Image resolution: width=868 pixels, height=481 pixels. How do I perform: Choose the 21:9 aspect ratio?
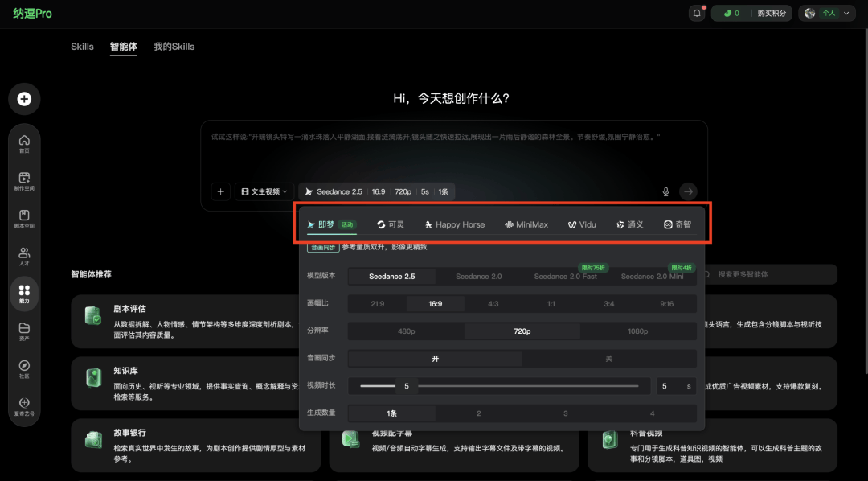tap(378, 304)
